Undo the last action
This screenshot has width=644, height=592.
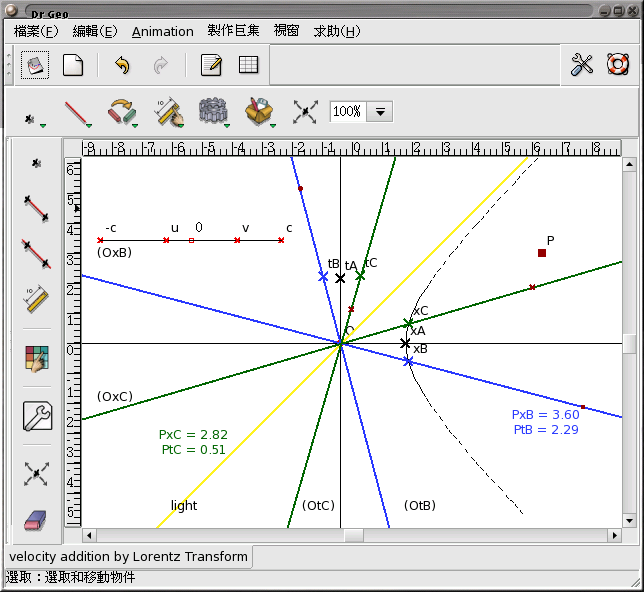pyautogui.click(x=122, y=65)
